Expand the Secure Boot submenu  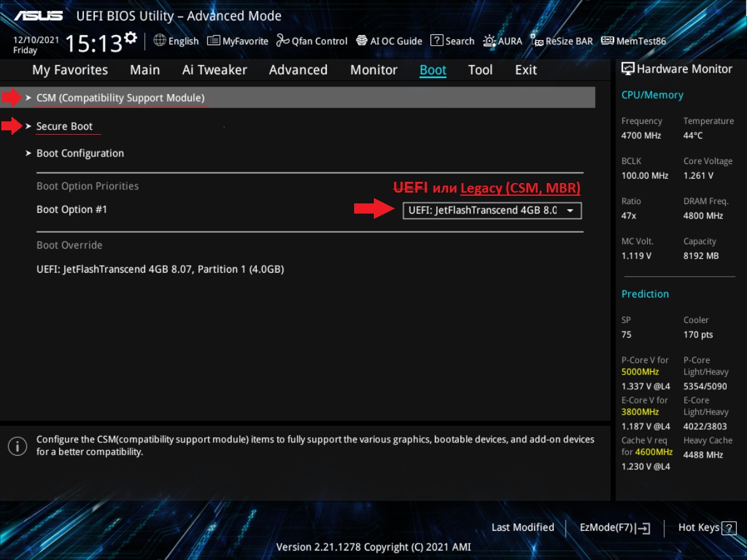(64, 126)
